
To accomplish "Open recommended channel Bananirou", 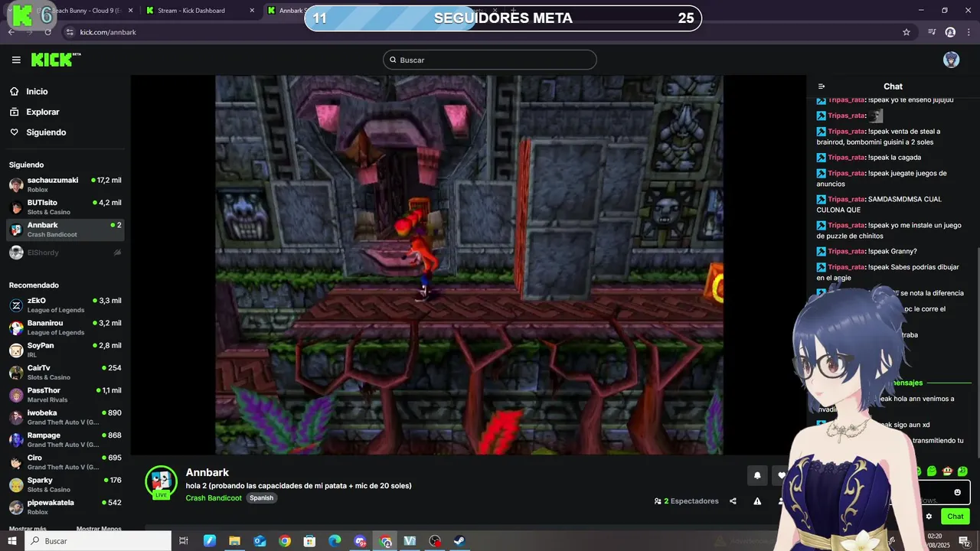I will click(x=65, y=328).
